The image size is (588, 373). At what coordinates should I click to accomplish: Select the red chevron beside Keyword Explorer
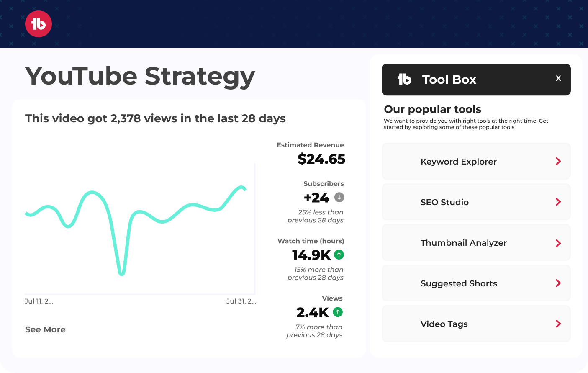pos(558,161)
